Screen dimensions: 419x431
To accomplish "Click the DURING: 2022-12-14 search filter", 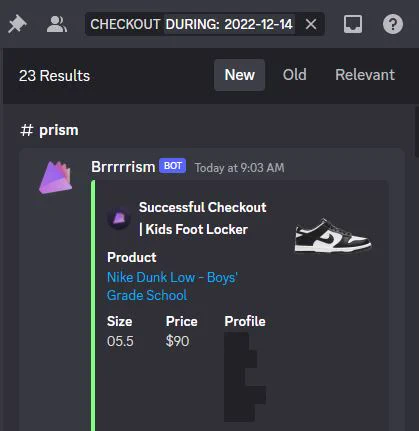I will point(229,24).
